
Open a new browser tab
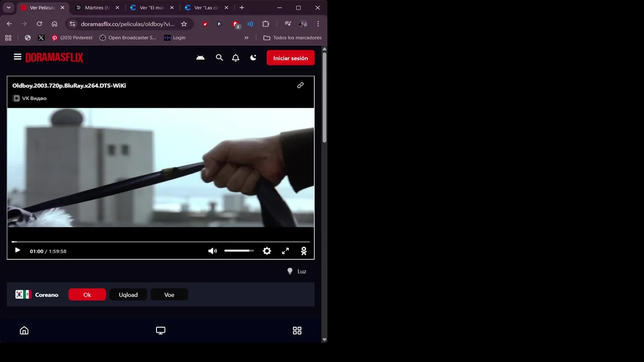tap(242, 8)
